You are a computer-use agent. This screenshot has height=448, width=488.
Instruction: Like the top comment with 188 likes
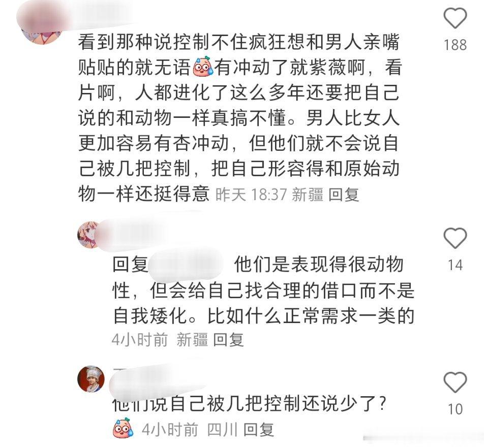pyautogui.click(x=455, y=18)
